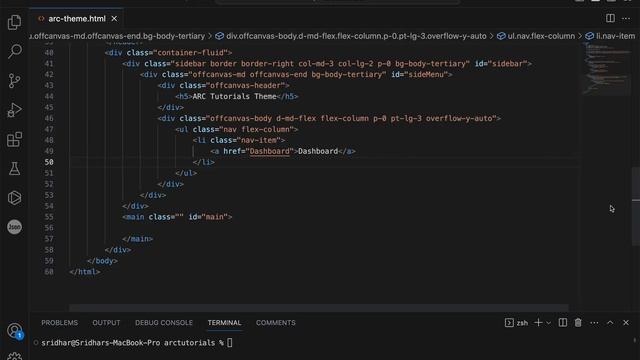Click the li.nav-item breadcrumb
Image resolution: width=640 pixels, height=360 pixels.
tap(611, 36)
